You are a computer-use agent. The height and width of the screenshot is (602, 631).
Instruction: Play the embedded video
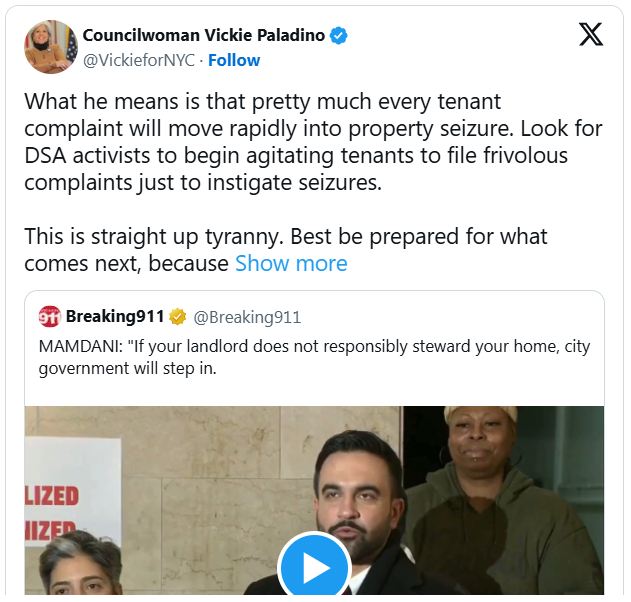coord(315,567)
